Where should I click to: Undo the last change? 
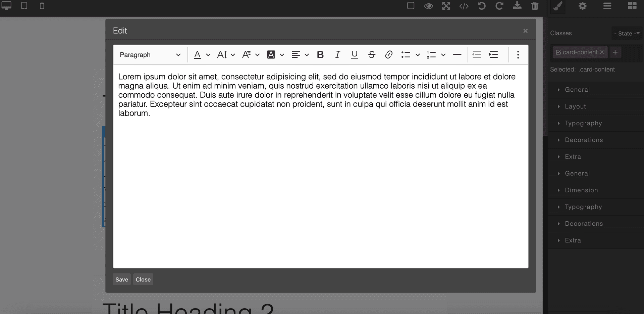[482, 6]
